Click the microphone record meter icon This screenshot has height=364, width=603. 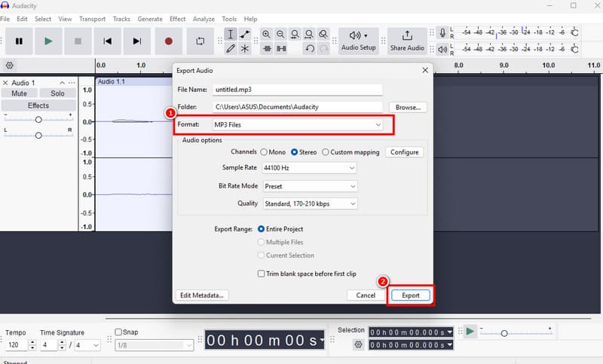pos(442,32)
